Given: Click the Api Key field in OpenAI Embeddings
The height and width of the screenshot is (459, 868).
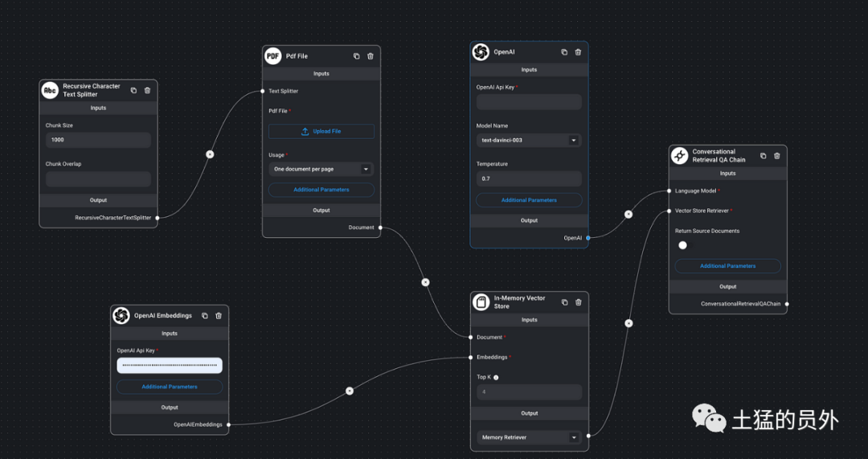Looking at the screenshot, I should (170, 366).
